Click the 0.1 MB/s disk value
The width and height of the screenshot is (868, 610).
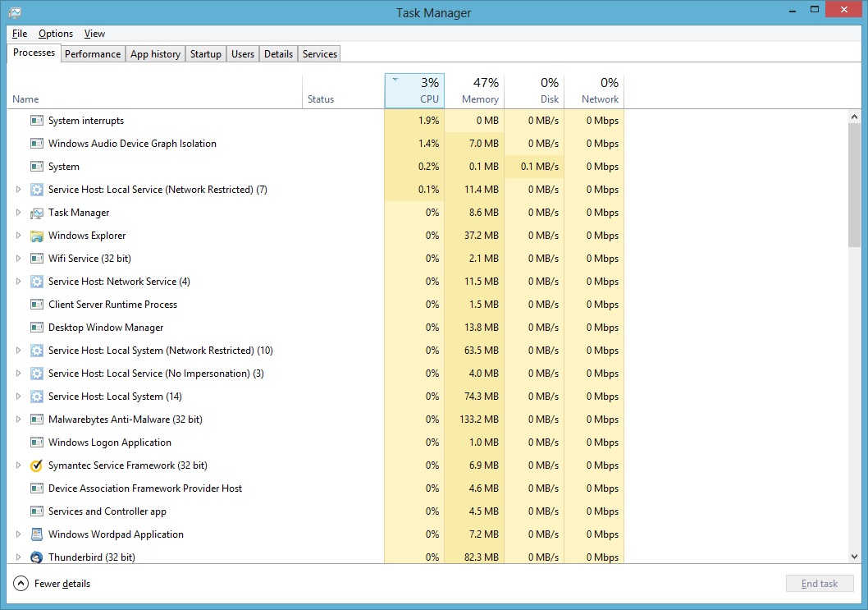[x=540, y=167]
